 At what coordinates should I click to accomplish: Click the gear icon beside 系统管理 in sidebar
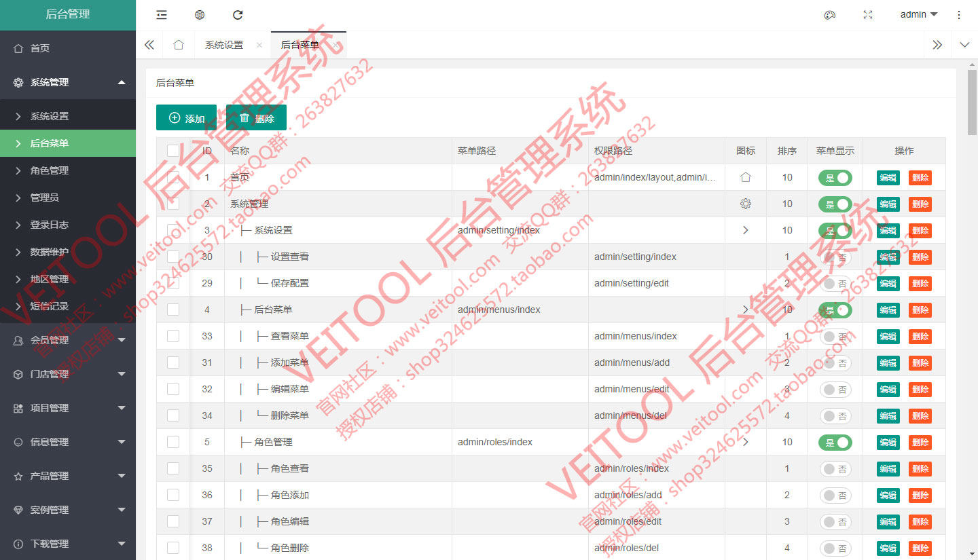point(18,82)
